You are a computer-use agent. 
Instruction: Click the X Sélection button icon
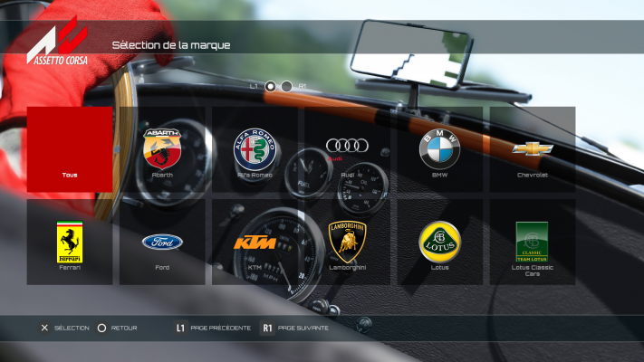point(44,328)
